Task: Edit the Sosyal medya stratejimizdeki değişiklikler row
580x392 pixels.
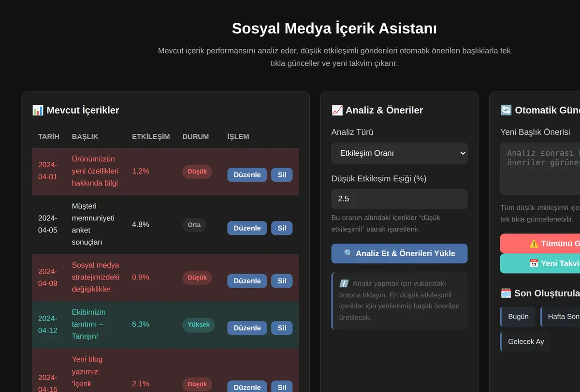Action: click(x=246, y=281)
